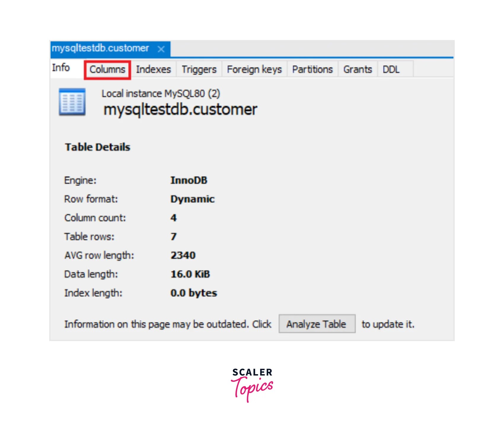Screen dimensions: 504x432
Task: Close the mysqltestdb.customer editor tab
Action: point(161,48)
